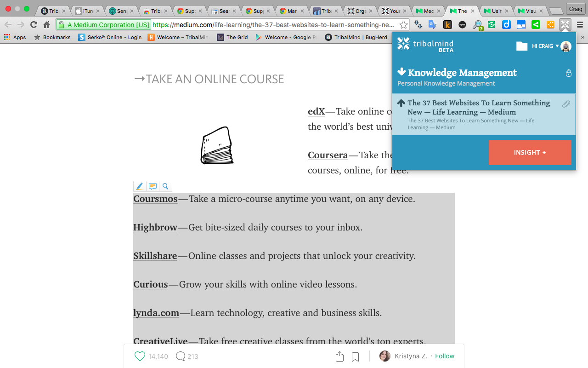
Task: Go back with the browser back arrow
Action: [x=8, y=25]
